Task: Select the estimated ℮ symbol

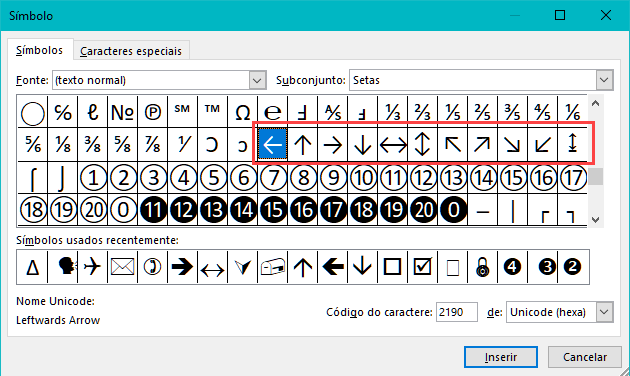Action: pyautogui.click(x=273, y=112)
